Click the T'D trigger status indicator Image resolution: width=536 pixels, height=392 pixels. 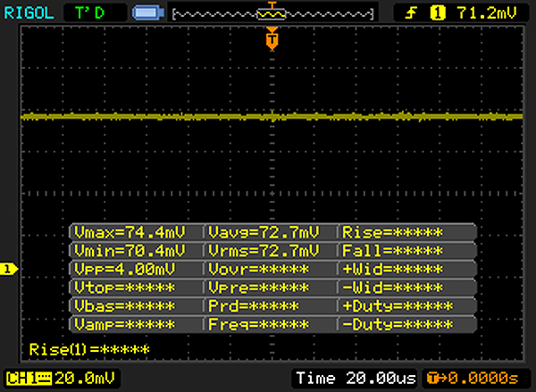(89, 12)
